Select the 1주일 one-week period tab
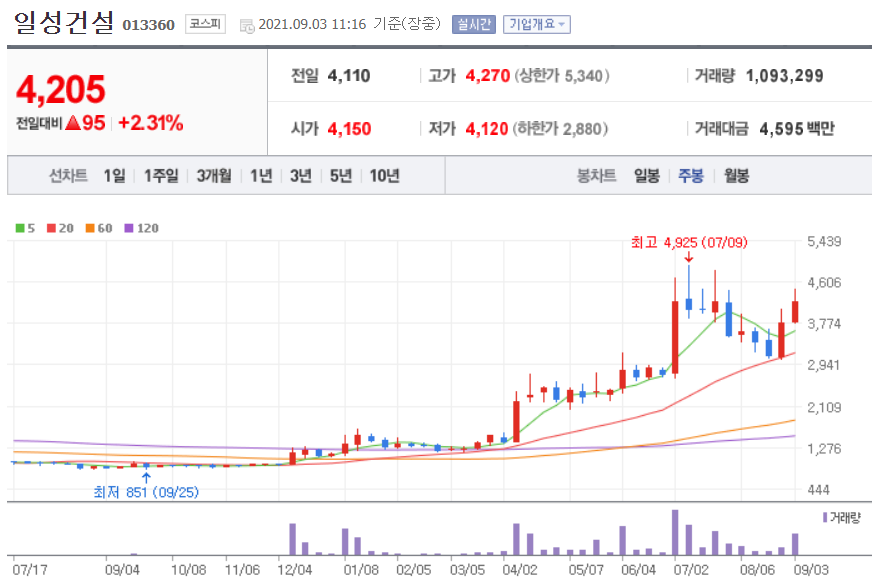Viewport: 872px width, 583px height. (x=158, y=175)
